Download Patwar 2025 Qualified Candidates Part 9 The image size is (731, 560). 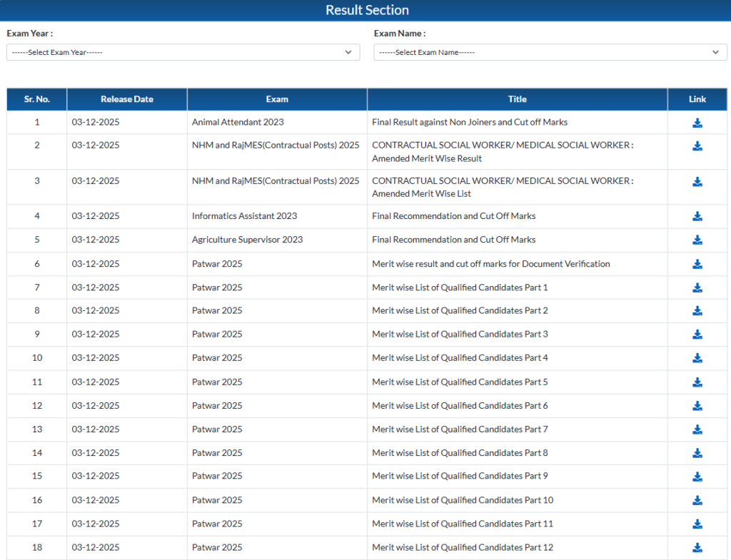click(x=697, y=477)
